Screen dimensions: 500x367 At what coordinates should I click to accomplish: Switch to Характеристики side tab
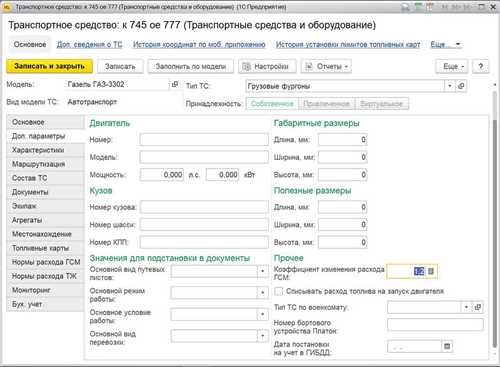click(x=46, y=150)
